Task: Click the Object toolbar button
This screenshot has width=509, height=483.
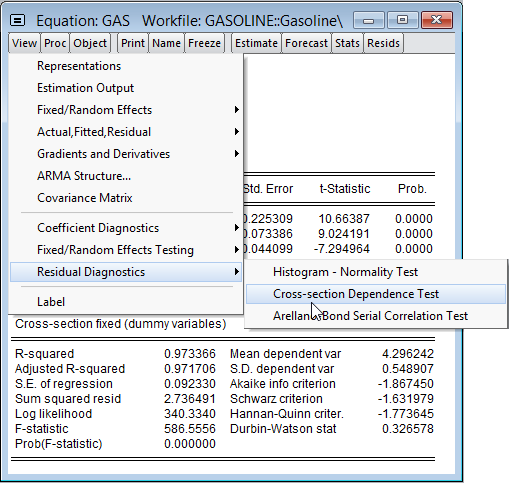Action: pyautogui.click(x=90, y=43)
